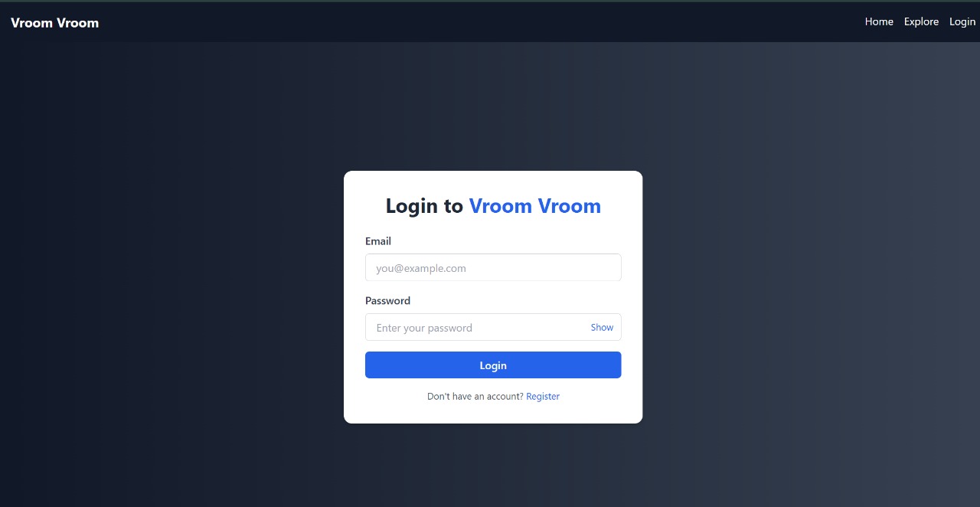The image size is (980, 507).
Task: Follow the Register link
Action: [543, 396]
